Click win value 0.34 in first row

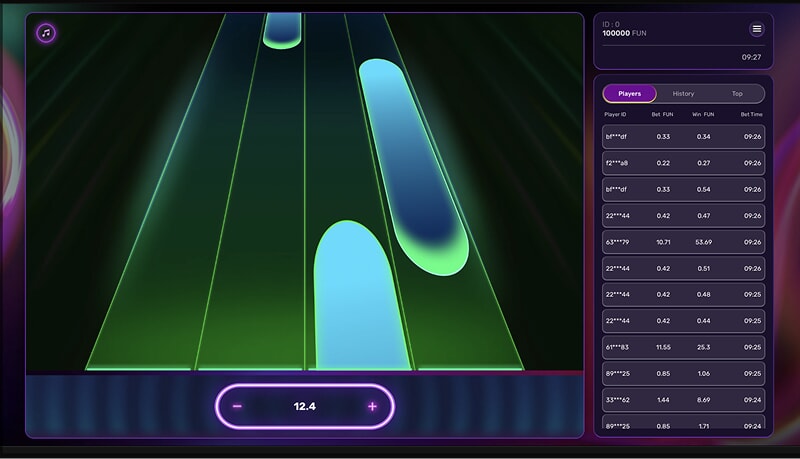pyautogui.click(x=704, y=137)
